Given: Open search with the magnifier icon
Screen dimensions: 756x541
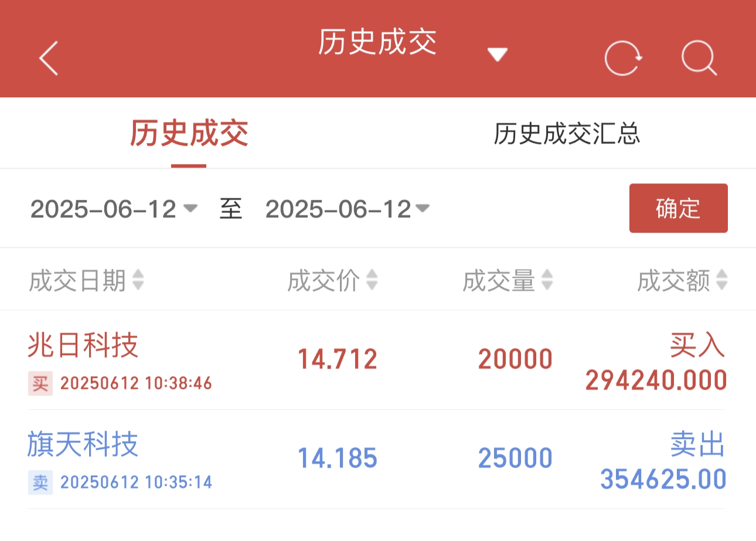Looking at the screenshot, I should point(700,58).
